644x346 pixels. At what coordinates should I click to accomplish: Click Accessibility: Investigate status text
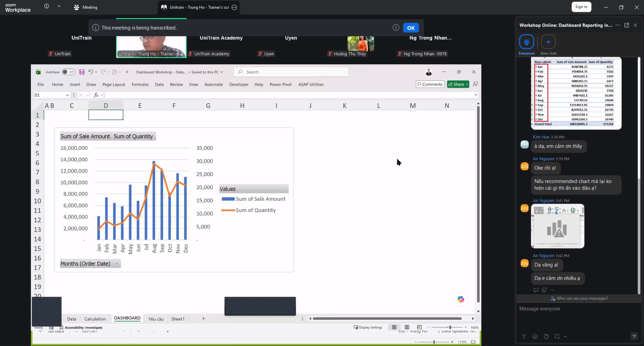coord(80,328)
